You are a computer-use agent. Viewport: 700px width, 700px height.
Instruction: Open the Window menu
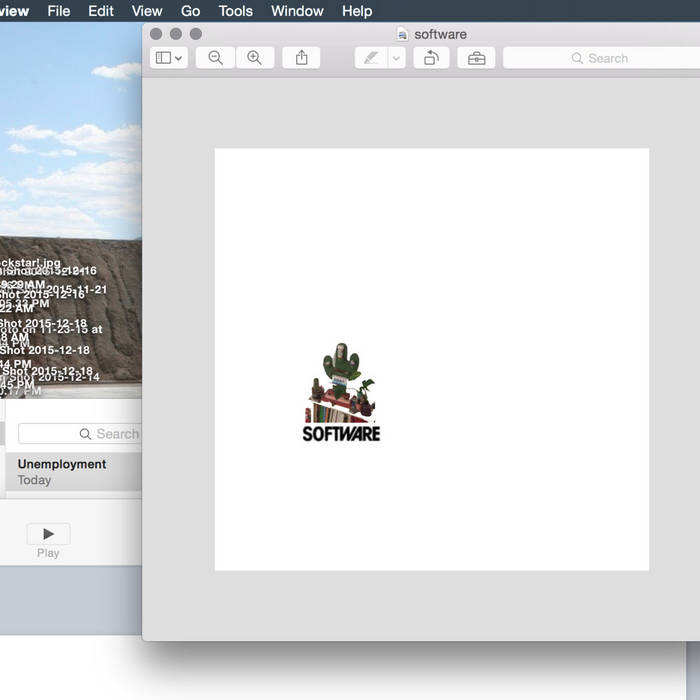pyautogui.click(x=297, y=11)
